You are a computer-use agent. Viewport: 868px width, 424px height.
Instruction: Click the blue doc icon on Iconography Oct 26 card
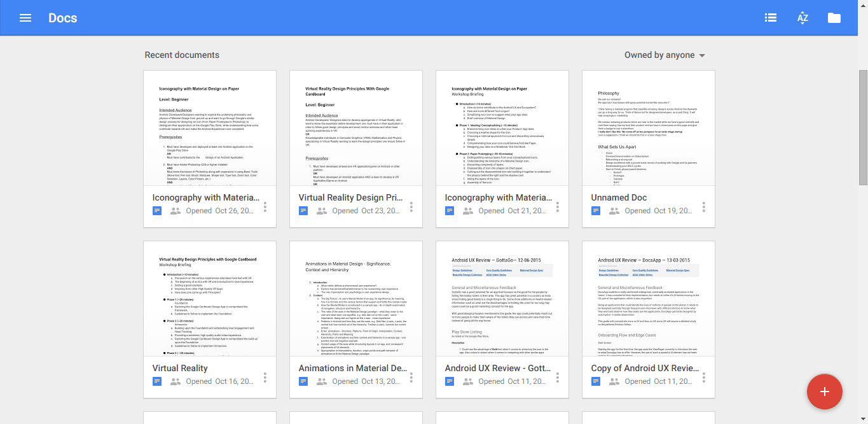pos(157,211)
